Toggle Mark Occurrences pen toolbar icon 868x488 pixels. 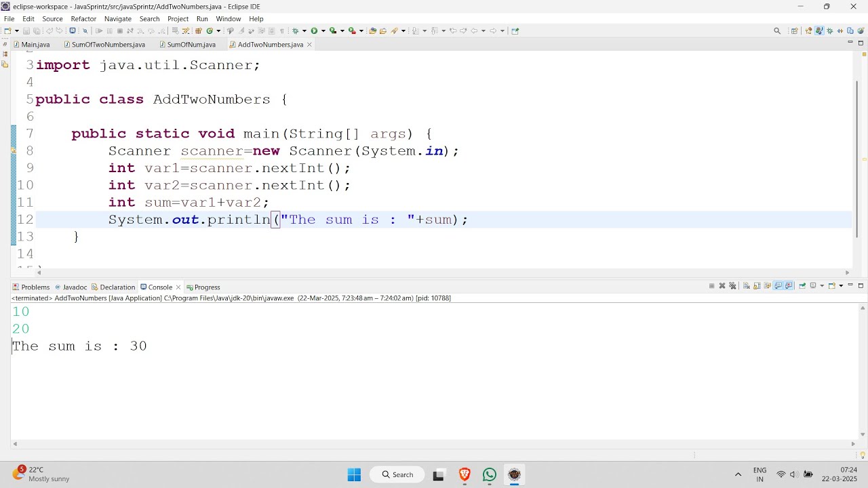241,30
